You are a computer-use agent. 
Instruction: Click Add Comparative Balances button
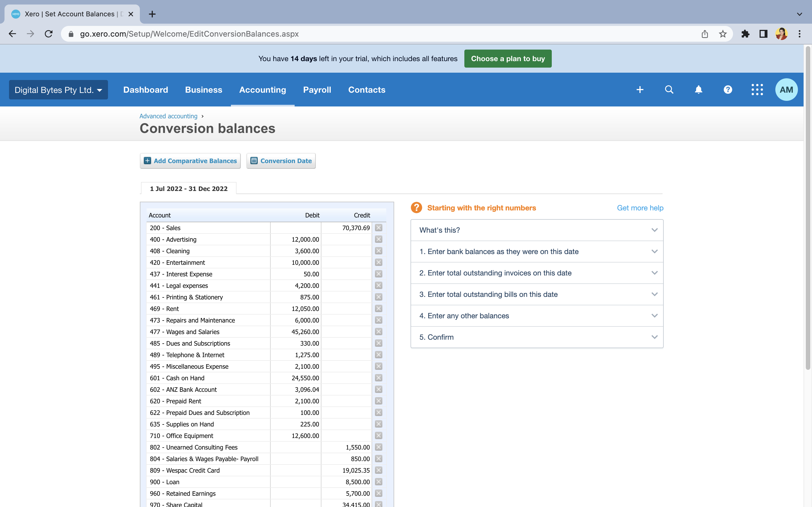click(x=190, y=161)
